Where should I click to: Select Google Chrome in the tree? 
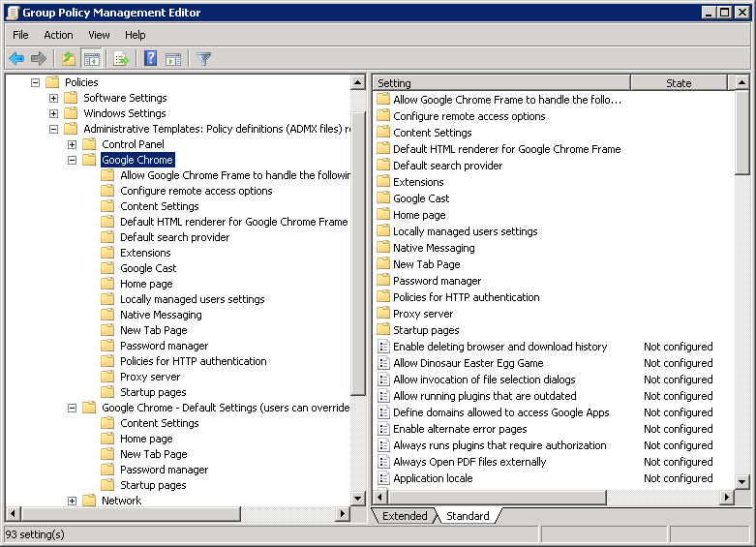point(136,160)
